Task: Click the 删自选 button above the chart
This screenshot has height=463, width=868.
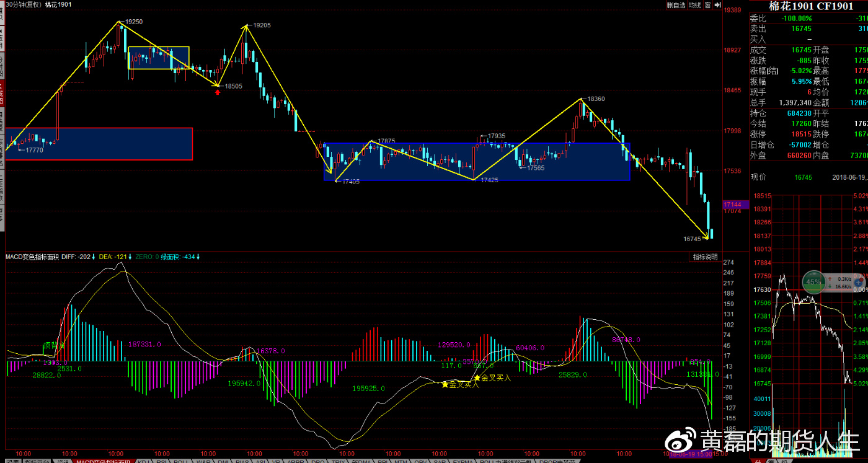Action: point(676,5)
